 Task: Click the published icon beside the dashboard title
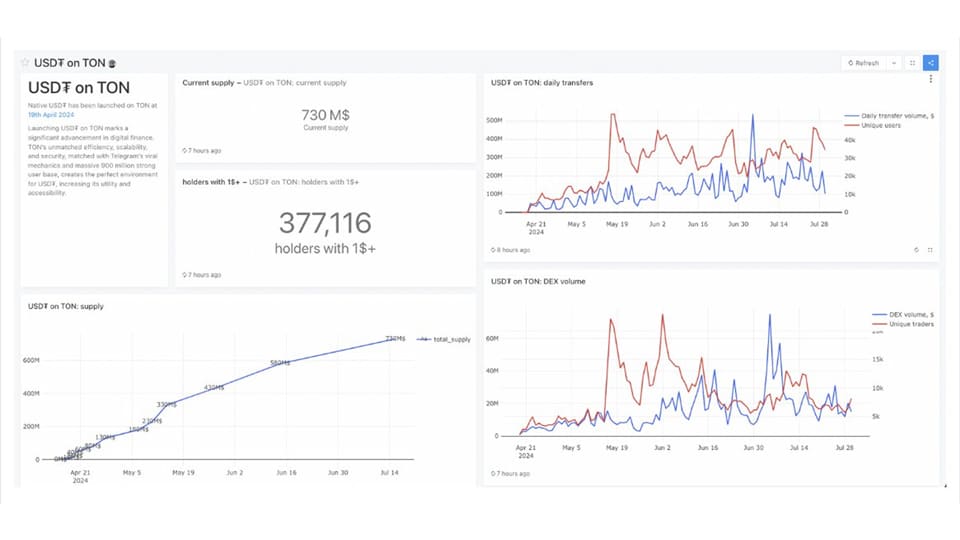coord(112,63)
